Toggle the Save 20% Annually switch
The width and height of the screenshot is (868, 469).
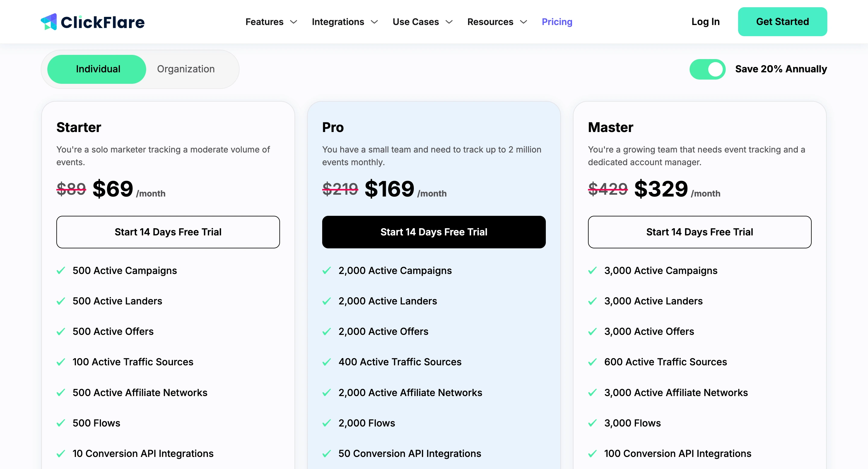[x=707, y=69]
